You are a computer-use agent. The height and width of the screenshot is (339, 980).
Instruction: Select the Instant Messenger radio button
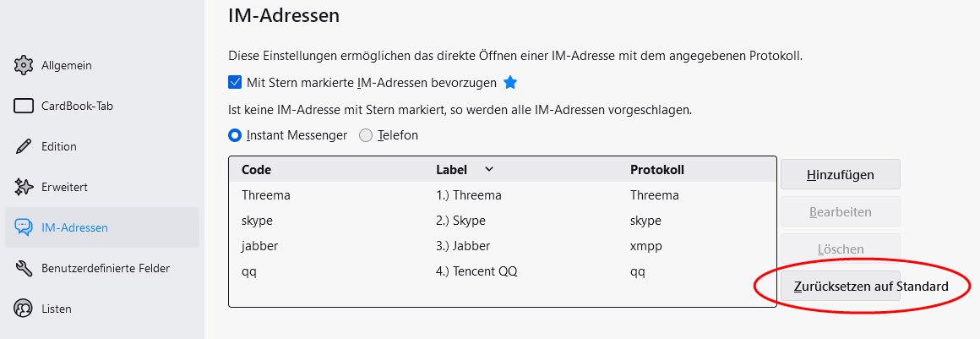coord(236,135)
